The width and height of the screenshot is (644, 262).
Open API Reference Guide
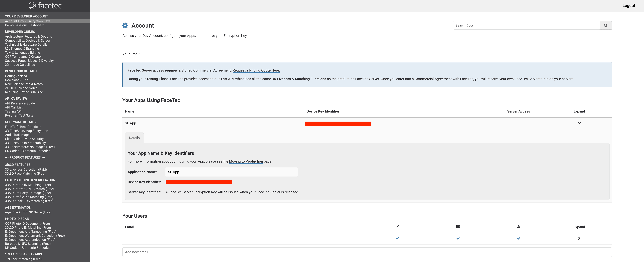click(x=20, y=103)
